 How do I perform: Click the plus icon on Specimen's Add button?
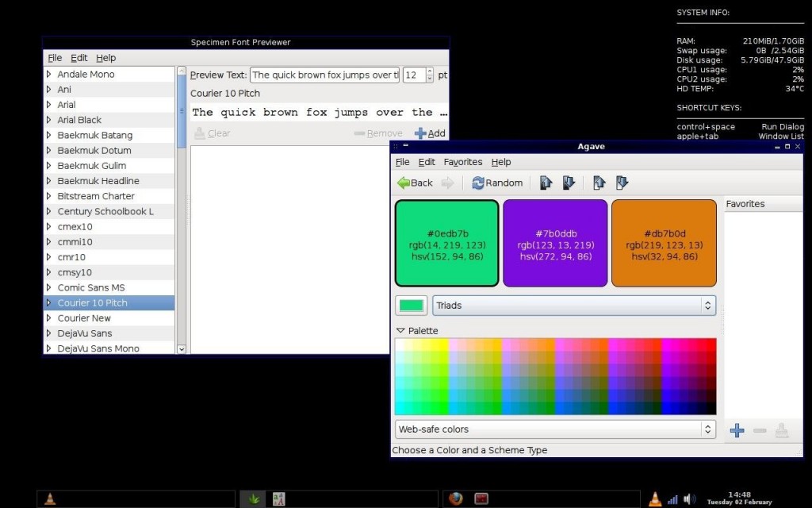tap(420, 133)
